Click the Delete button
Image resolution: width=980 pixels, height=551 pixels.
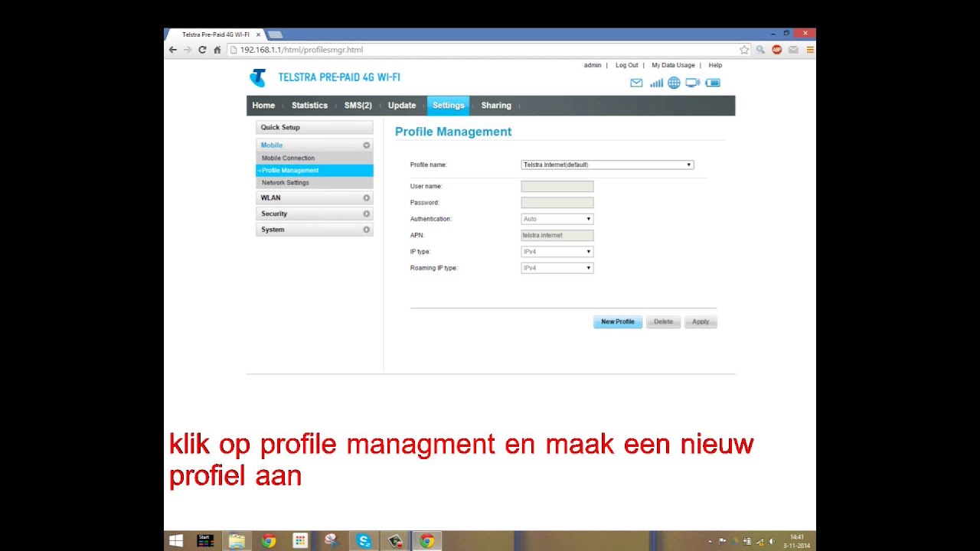[663, 321]
